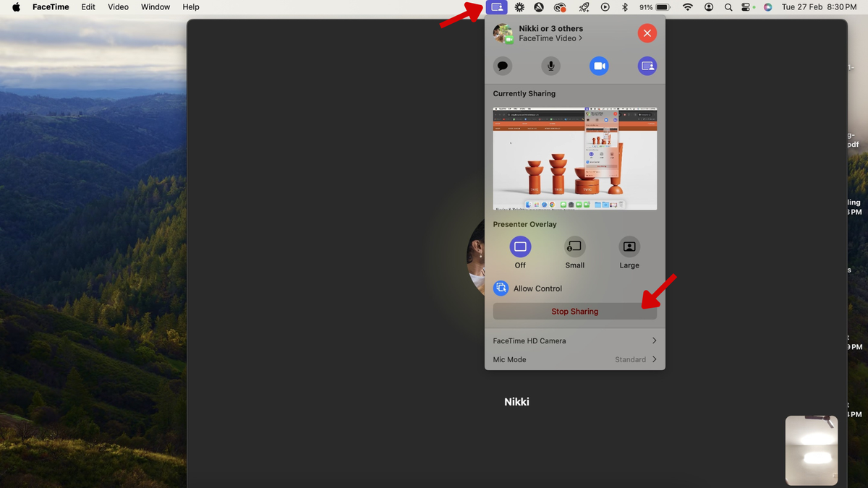Click Nikki or 3 others label
Image resolution: width=868 pixels, height=488 pixels.
(x=551, y=28)
